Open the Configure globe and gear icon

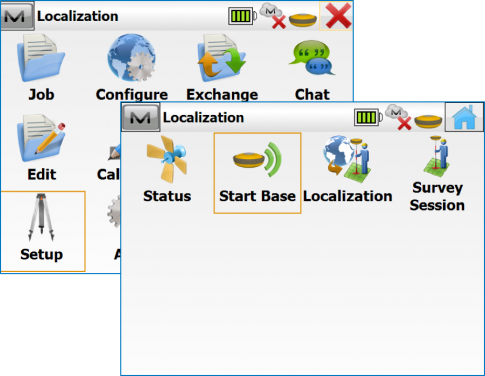pyautogui.click(x=131, y=57)
